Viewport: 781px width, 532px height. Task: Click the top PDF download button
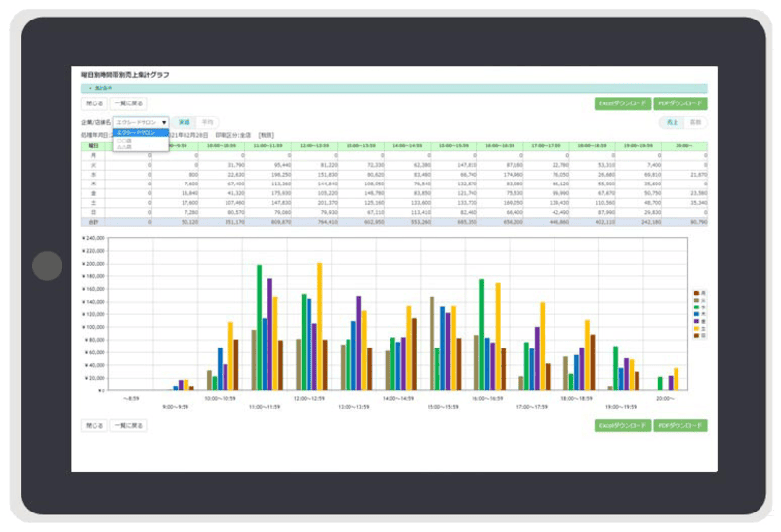point(680,103)
